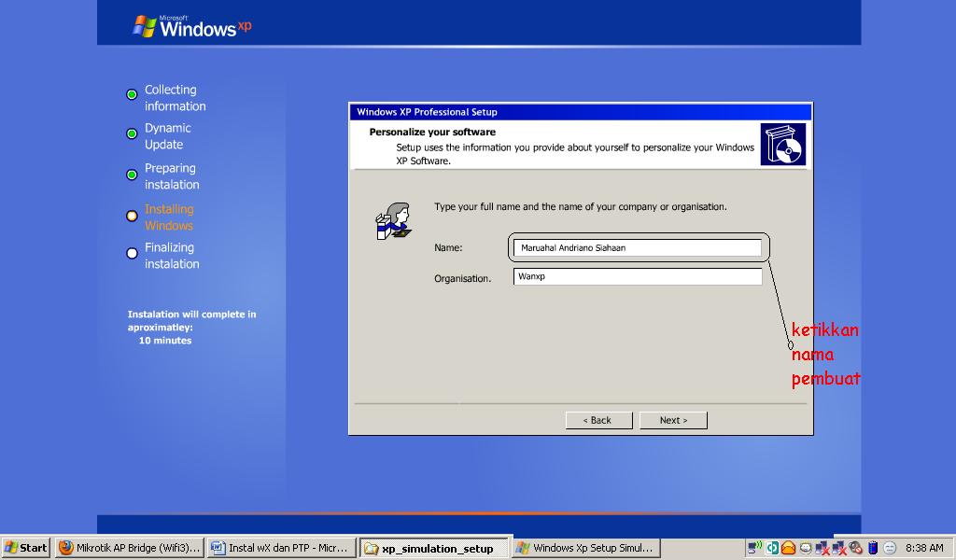
Task: Click the Dynamic Update step bullet
Action: pyautogui.click(x=132, y=134)
